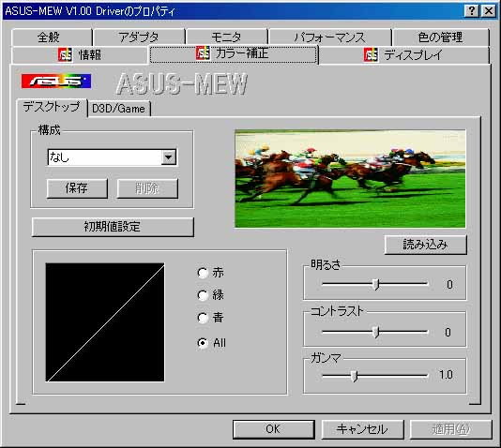The image size is (501, 448).
Task: Click the 読み込み button
Action: coord(425,245)
